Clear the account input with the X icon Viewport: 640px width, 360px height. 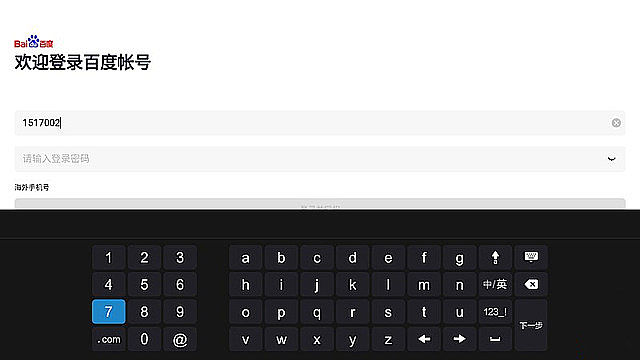point(616,123)
